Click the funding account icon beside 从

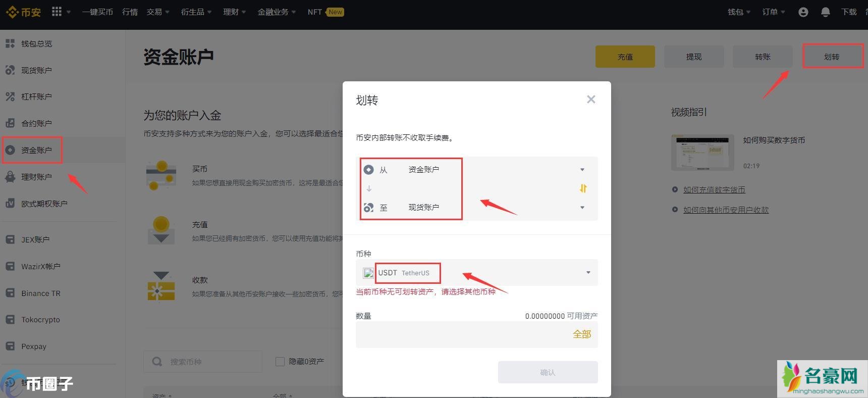pos(369,170)
